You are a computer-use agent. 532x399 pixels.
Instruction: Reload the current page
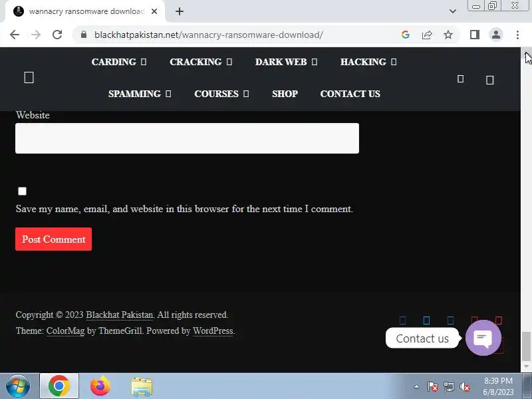coord(57,35)
